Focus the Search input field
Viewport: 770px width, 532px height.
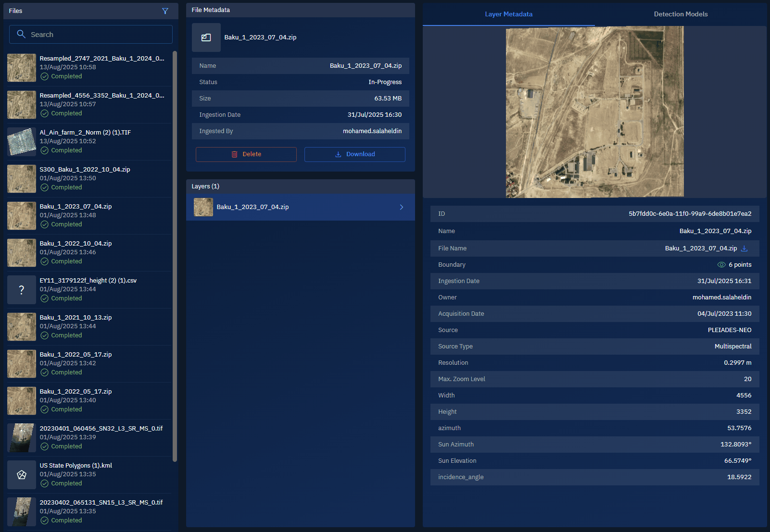(96, 35)
